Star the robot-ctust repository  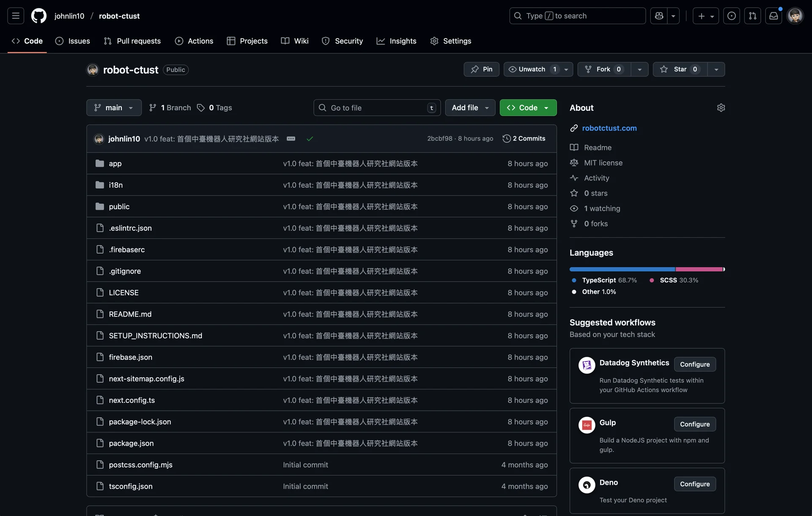(x=680, y=69)
